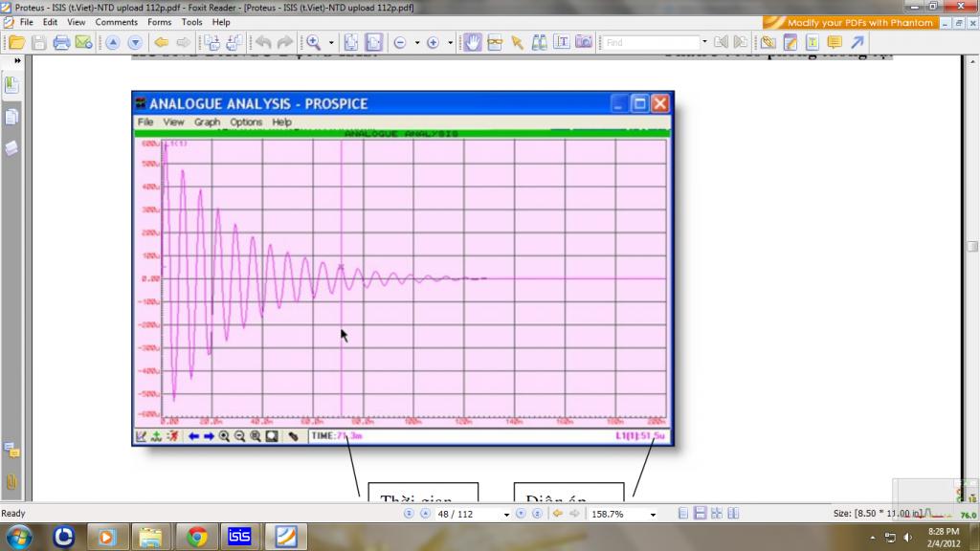Click the Open file folder icon
This screenshot has width=980, height=551.
pyautogui.click(x=16, y=42)
